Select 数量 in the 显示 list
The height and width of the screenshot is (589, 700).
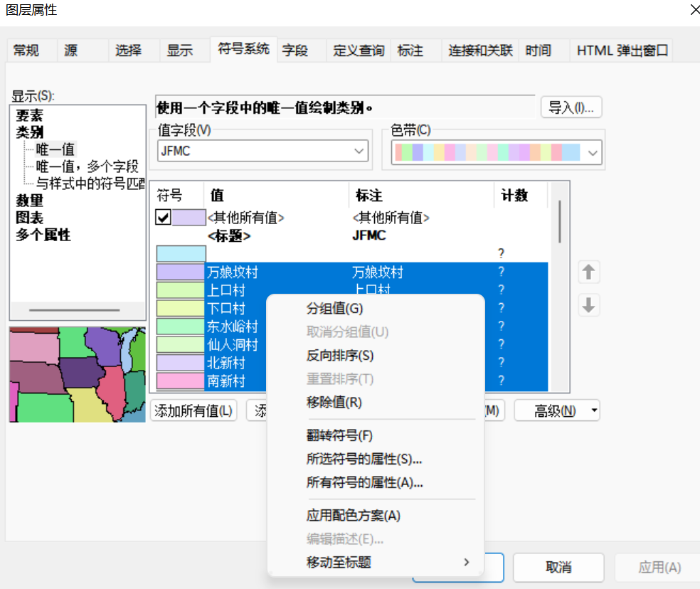29,201
